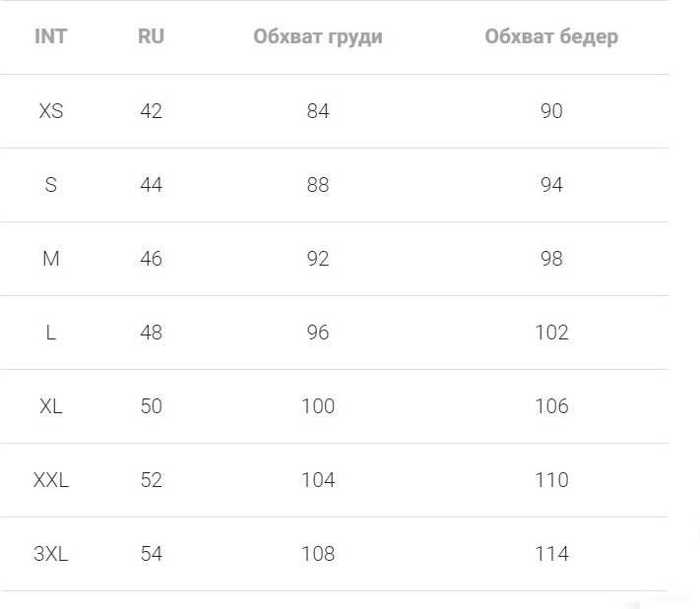Click the M size row label
The width and height of the screenshot is (700, 609).
[x=51, y=259]
